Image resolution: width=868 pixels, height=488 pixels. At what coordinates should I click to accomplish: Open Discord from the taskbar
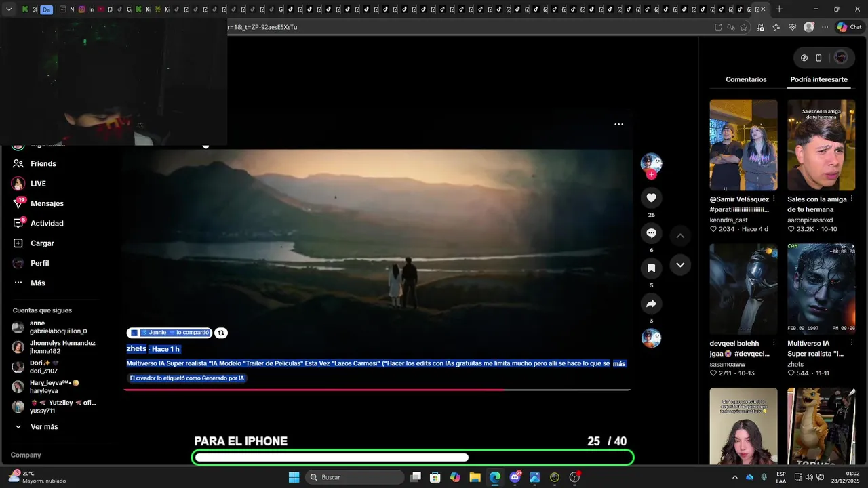(x=515, y=477)
